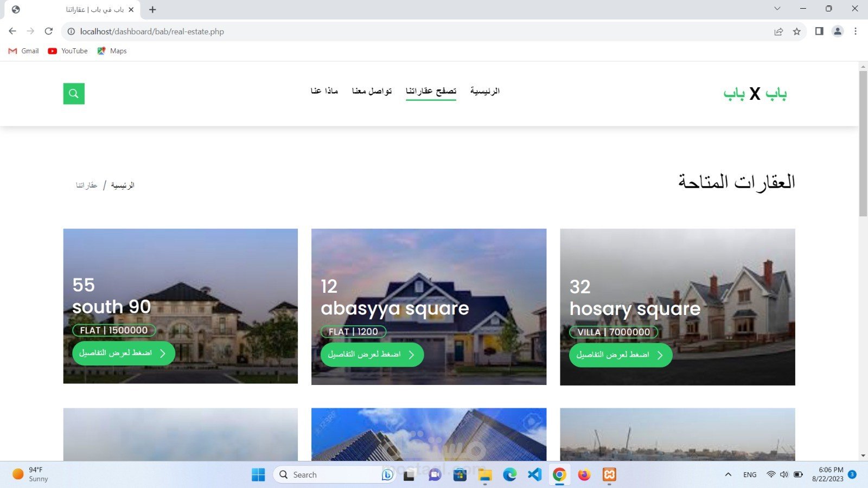Click details button for south 90 property
Image resolution: width=868 pixels, height=488 pixels.
click(x=123, y=353)
